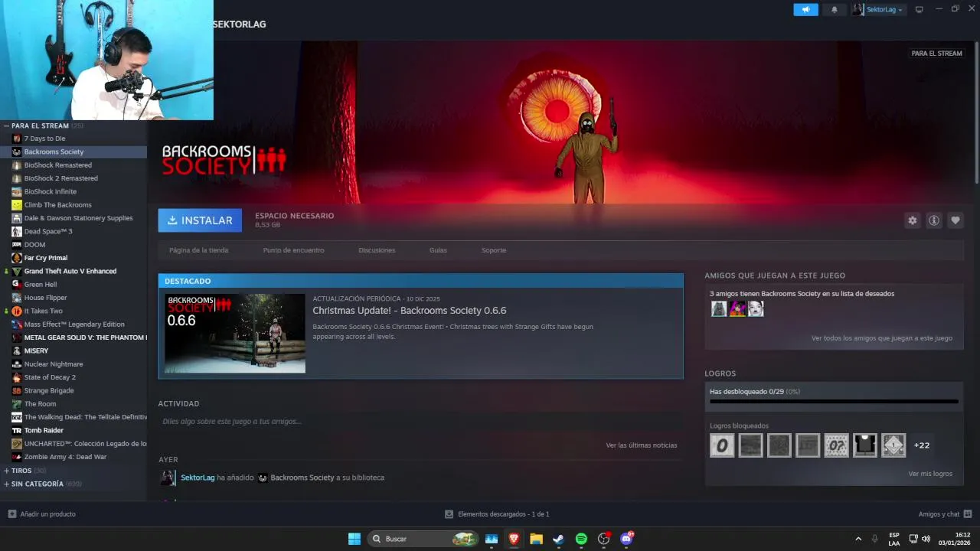Open the notifications bell
Viewport: 980px width, 551px height.
pyautogui.click(x=834, y=9)
